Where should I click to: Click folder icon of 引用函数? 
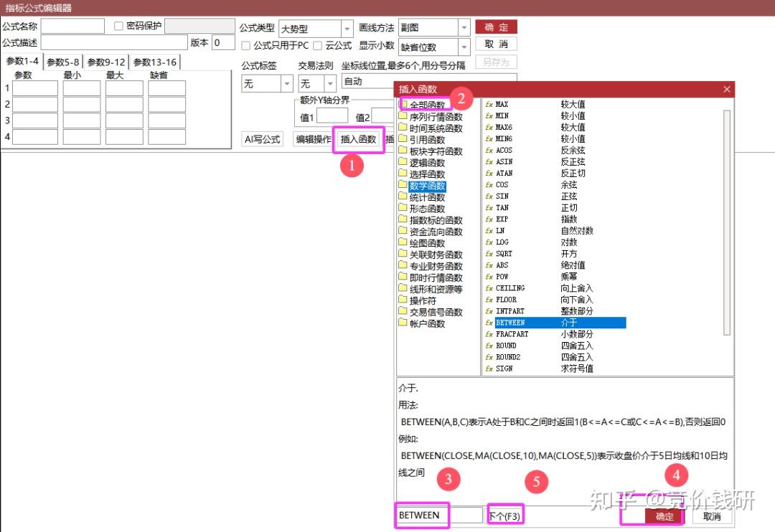(403, 139)
